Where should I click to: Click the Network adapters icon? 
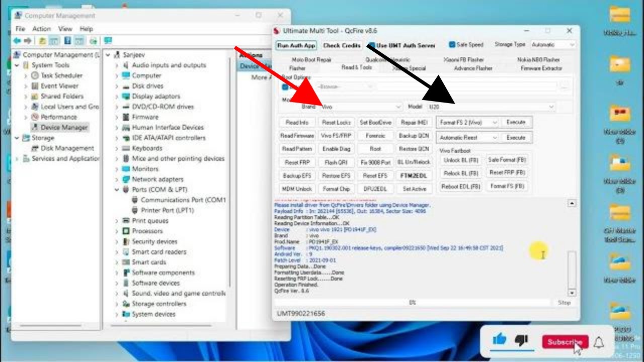[x=126, y=179]
